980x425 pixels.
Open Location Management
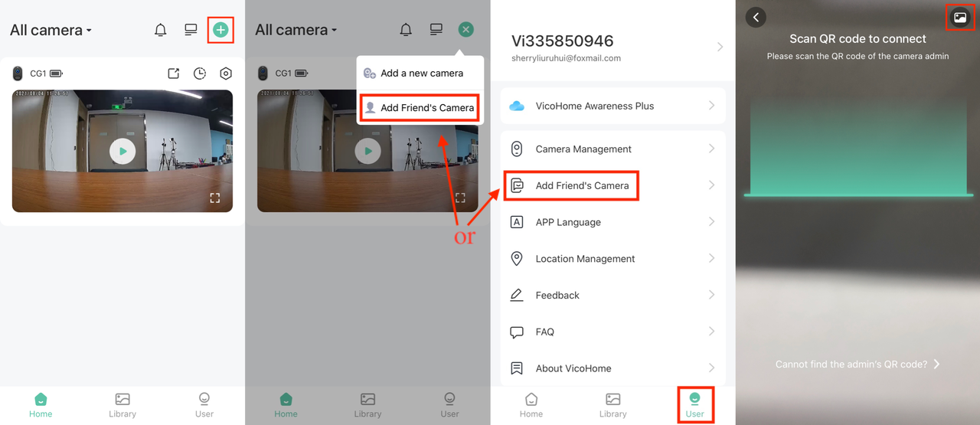[613, 259]
